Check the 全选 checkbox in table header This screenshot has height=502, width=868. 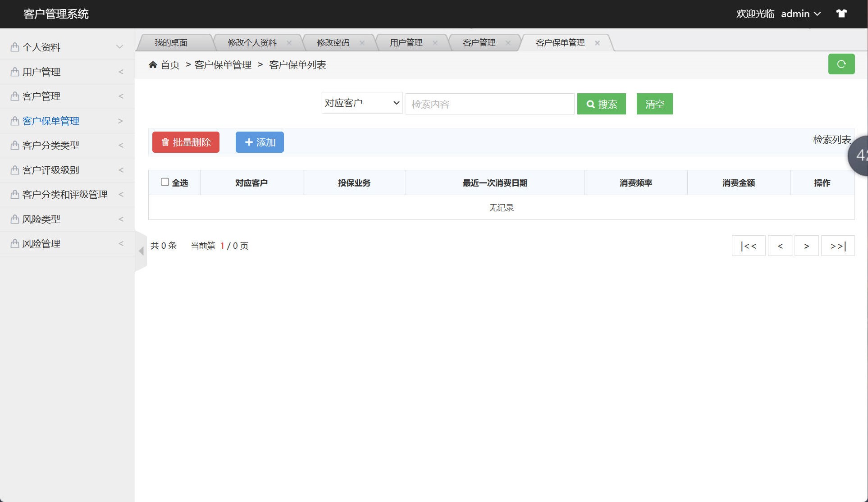click(164, 181)
